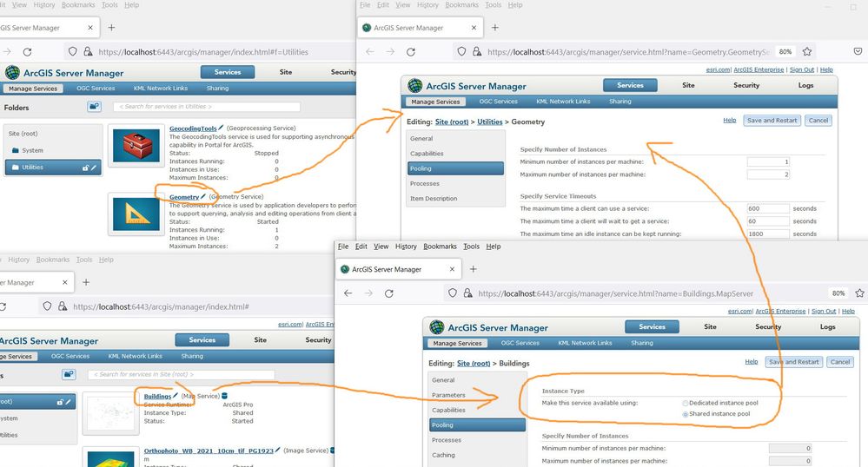The height and width of the screenshot is (467, 868).
Task: Click the pencil icon beside Orthophoto_WB_2021 service
Action: [x=277, y=450]
